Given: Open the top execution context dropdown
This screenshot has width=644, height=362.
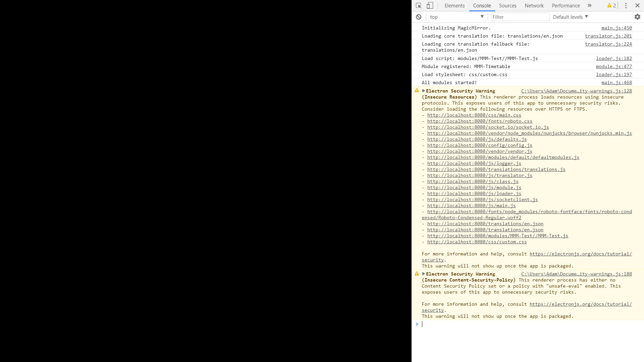Looking at the screenshot, I should pyautogui.click(x=457, y=17).
